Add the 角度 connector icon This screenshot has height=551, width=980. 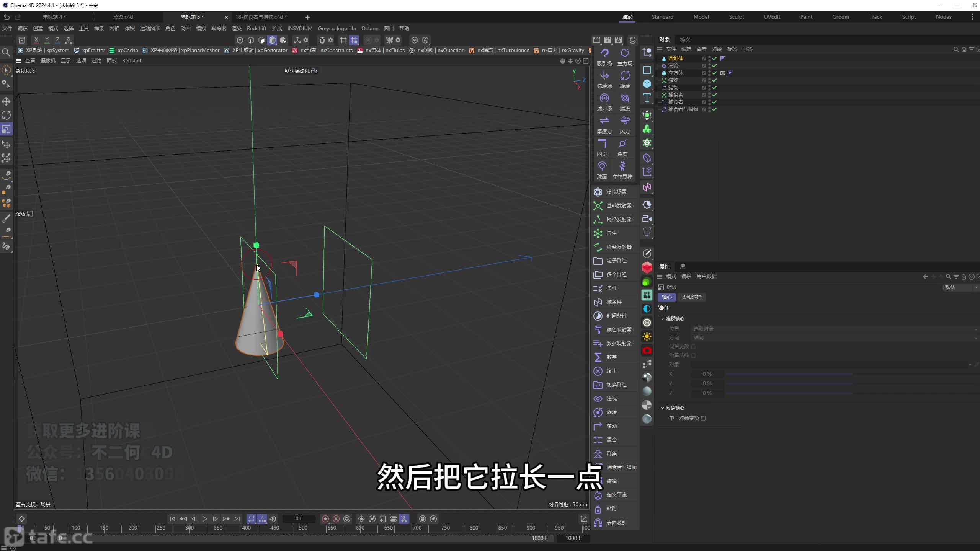[622, 148]
